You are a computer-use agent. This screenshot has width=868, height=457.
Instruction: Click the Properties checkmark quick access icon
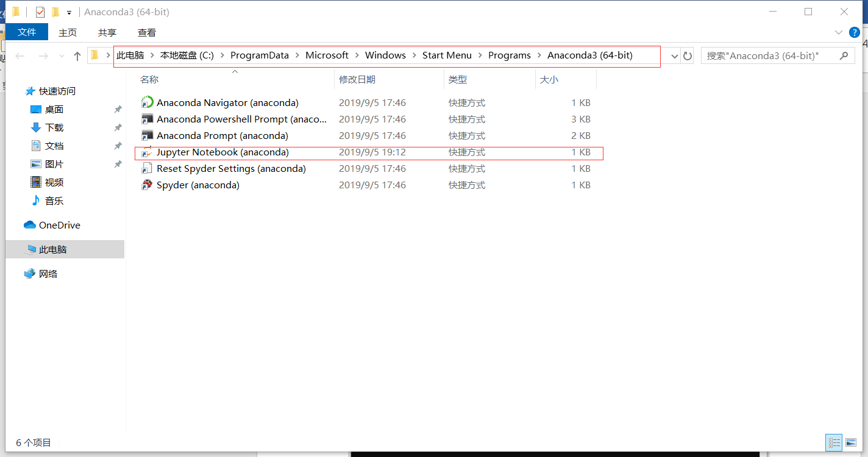coord(40,12)
